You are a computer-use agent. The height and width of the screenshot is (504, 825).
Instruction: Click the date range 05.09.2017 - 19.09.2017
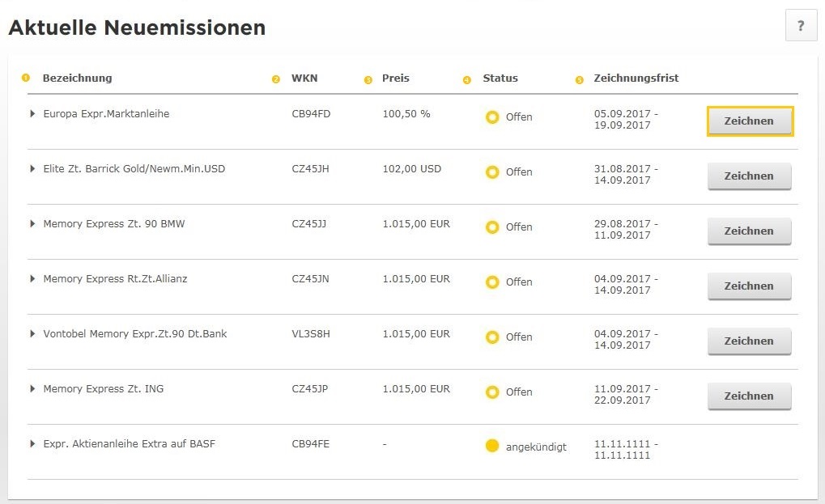tap(626, 119)
